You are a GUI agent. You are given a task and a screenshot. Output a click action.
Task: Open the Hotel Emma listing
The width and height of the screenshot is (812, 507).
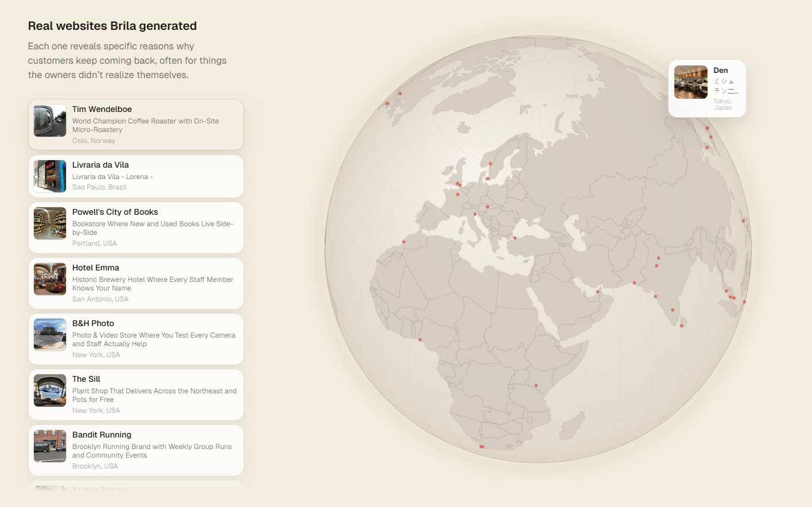point(136,283)
